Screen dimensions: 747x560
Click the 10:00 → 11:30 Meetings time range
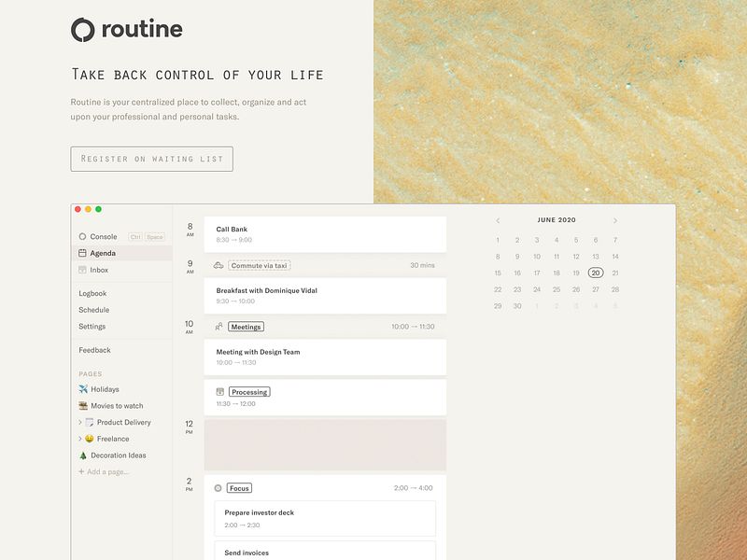(x=413, y=327)
